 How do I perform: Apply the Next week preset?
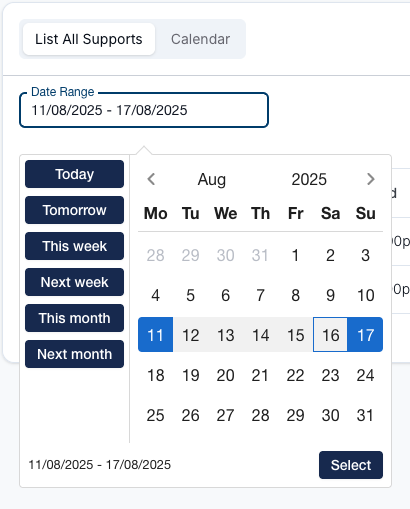point(74,282)
